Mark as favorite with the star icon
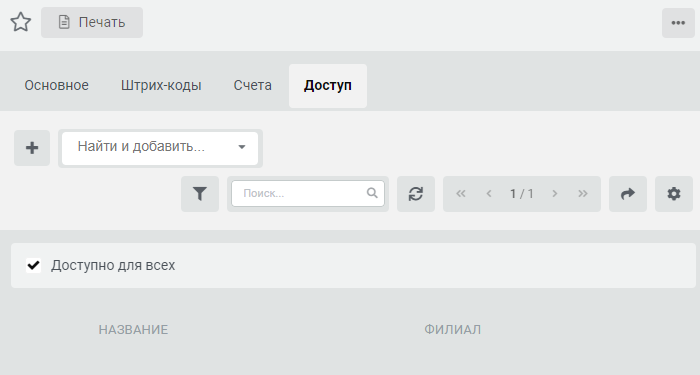Image resolution: width=700 pixels, height=375 pixels. pos(21,22)
